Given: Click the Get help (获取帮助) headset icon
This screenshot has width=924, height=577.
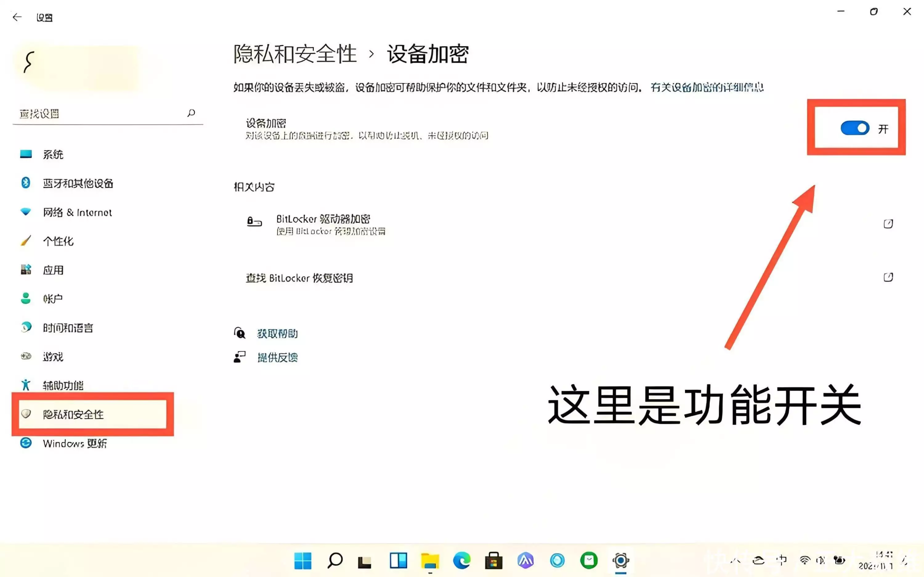Looking at the screenshot, I should click(x=240, y=333).
